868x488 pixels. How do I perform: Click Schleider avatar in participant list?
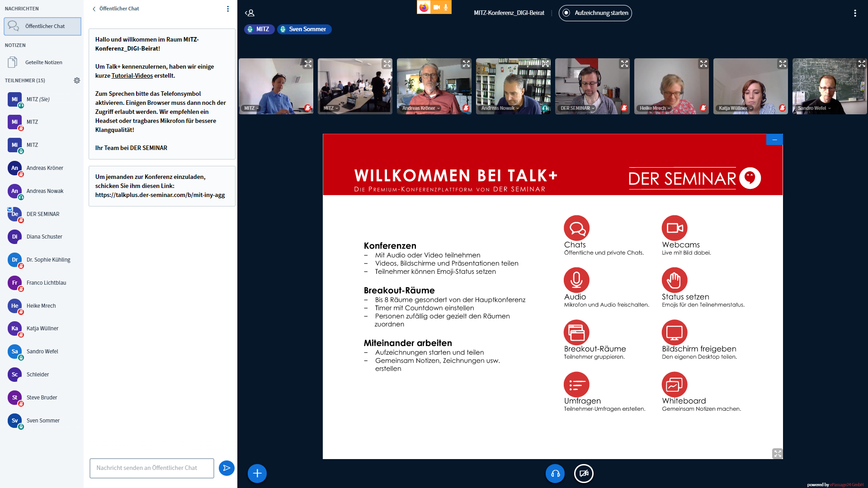(x=14, y=375)
